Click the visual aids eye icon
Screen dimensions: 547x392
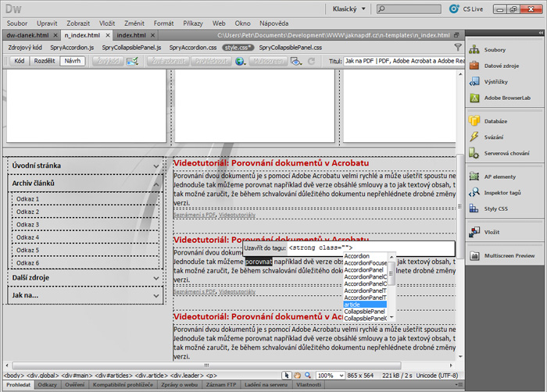[x=296, y=62]
